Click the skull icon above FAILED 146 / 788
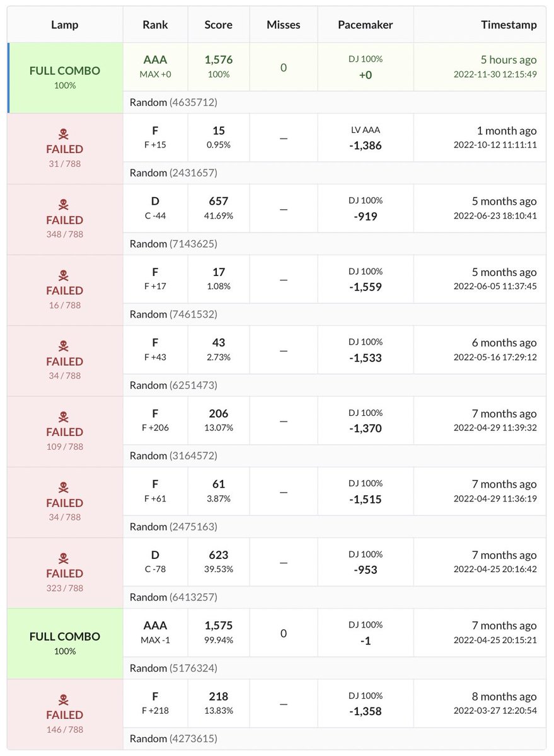The image size is (554, 756). 65,699
